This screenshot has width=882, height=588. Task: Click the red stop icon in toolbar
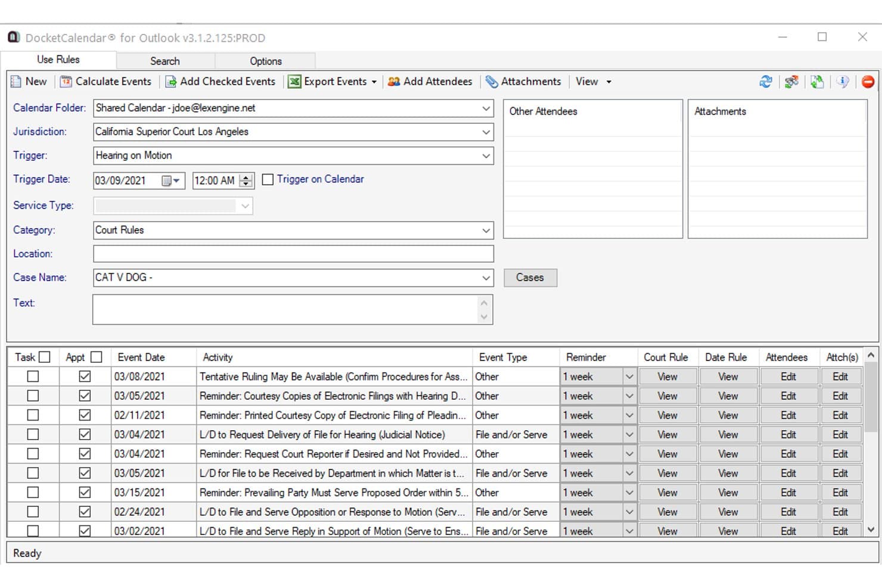click(x=868, y=82)
